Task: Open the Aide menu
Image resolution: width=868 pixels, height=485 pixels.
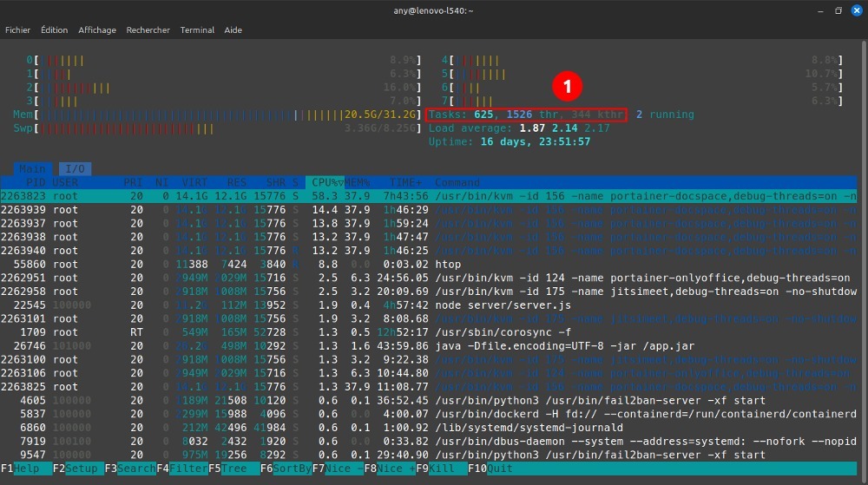Action: [x=233, y=29]
